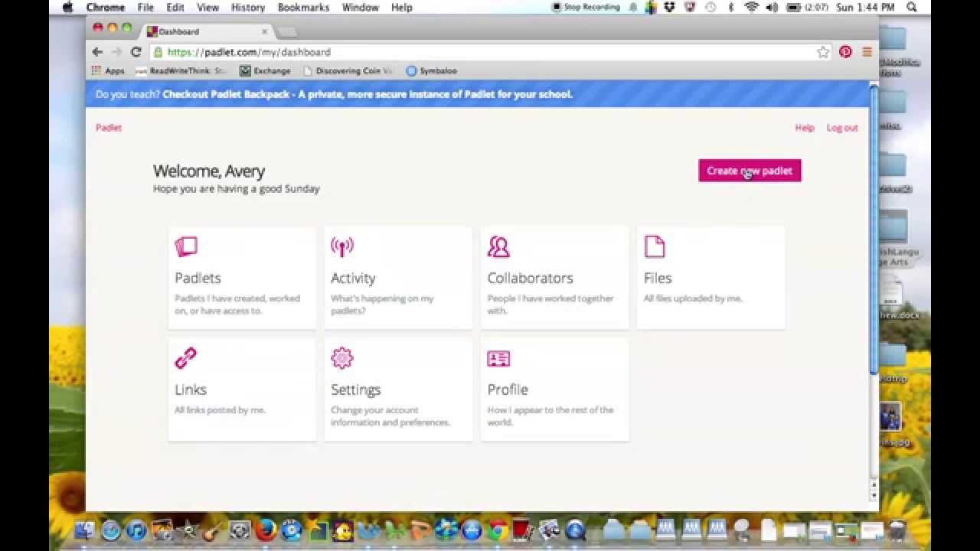Screen dimensions: 980x551
Task: Open the Apple menu
Action: tap(67, 7)
